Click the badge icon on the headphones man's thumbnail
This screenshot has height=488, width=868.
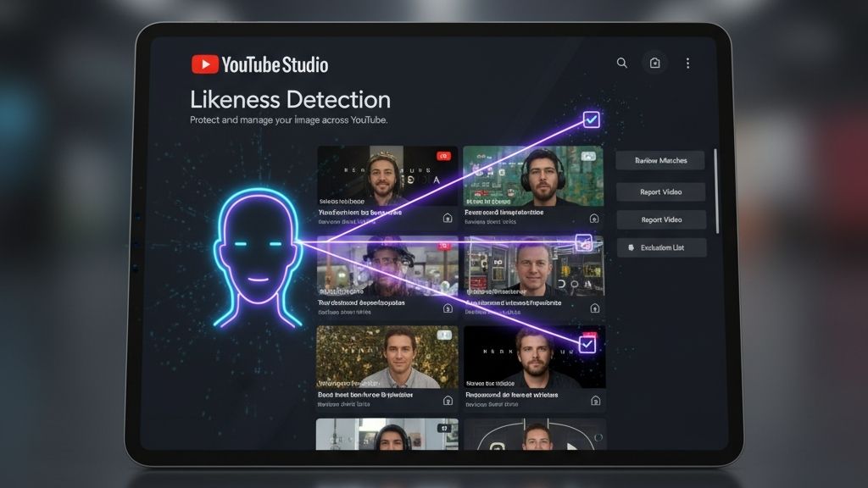pos(587,156)
